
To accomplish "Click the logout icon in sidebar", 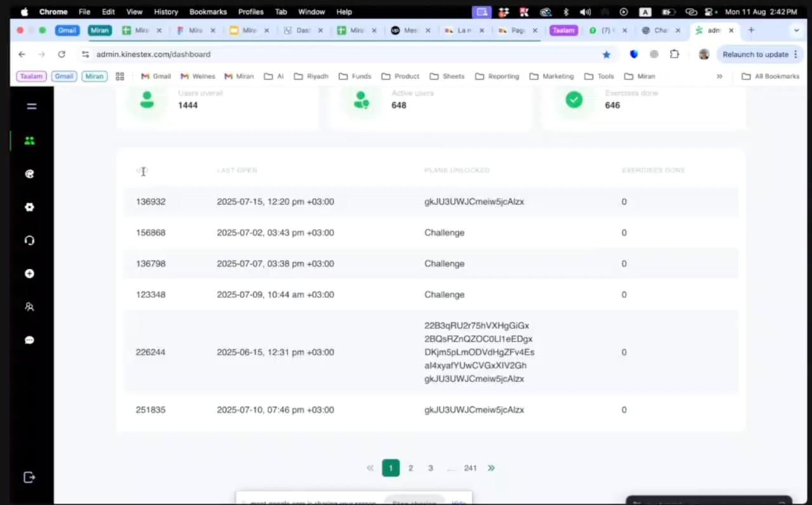I will (x=29, y=477).
